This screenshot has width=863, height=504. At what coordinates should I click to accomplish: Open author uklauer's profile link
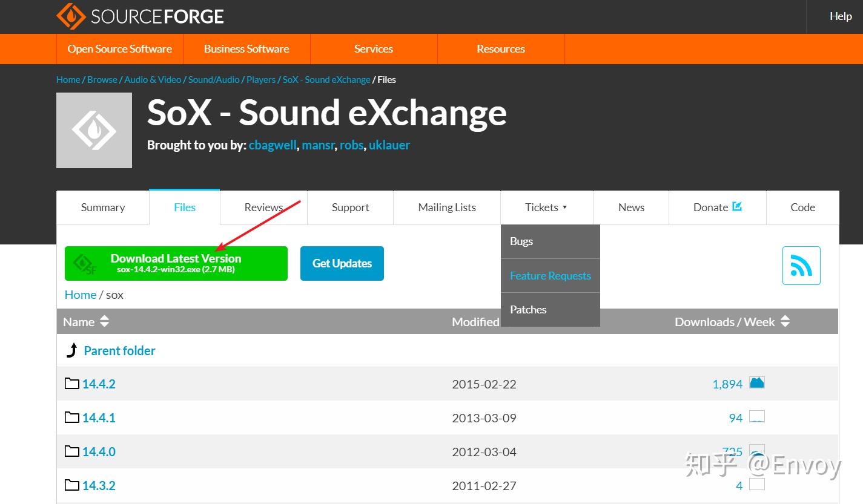tap(389, 145)
